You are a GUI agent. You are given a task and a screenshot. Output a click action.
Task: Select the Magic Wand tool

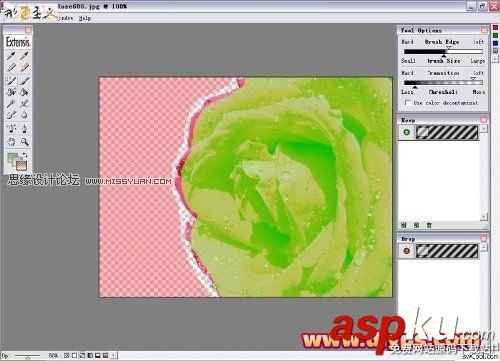[11, 104]
